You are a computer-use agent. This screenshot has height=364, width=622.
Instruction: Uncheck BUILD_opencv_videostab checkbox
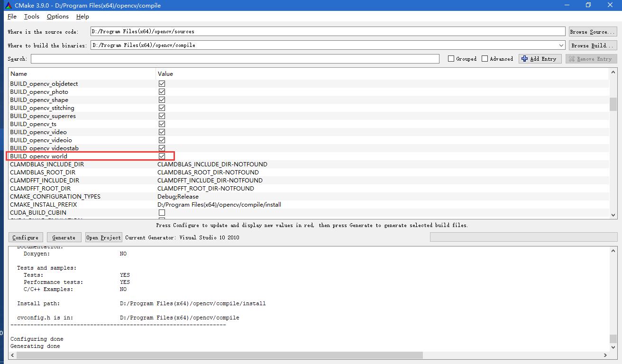click(162, 148)
